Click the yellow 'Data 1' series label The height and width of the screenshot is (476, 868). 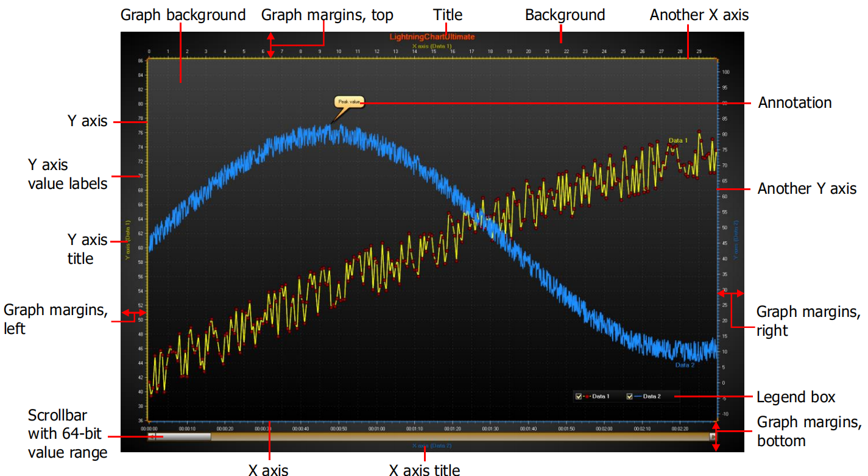tap(678, 140)
